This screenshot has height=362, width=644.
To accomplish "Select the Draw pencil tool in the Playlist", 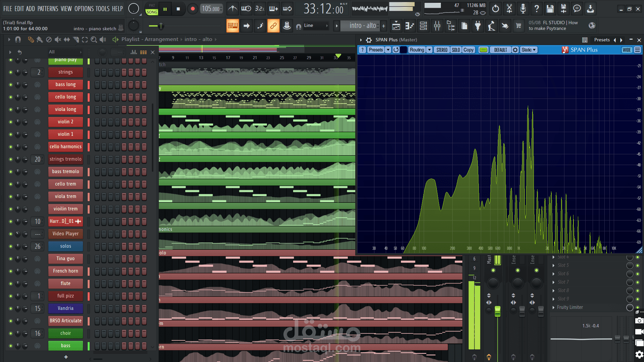I will coord(31,40).
